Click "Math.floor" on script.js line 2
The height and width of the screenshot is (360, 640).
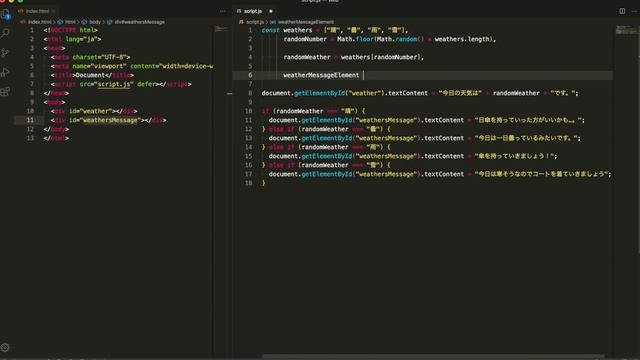(355, 39)
